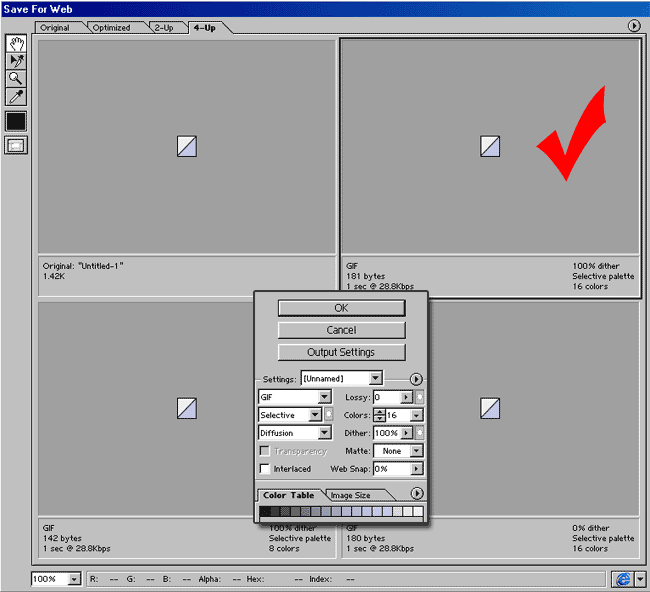Viewport: 650px width, 592px height.
Task: Select the Zoom tool
Action: pos(16,79)
